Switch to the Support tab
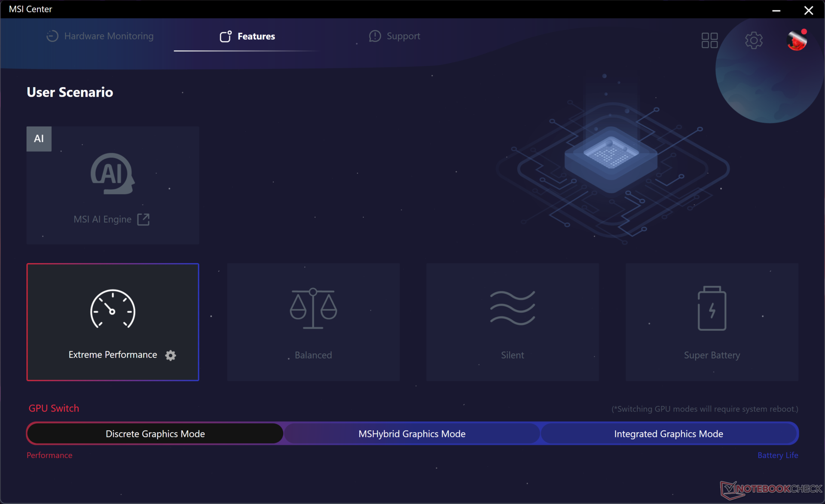Screen dimensions: 825x504 click(394, 36)
